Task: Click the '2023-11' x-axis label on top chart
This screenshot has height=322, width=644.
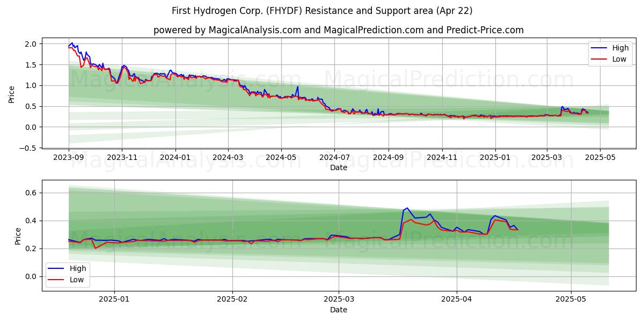Action: pos(122,157)
